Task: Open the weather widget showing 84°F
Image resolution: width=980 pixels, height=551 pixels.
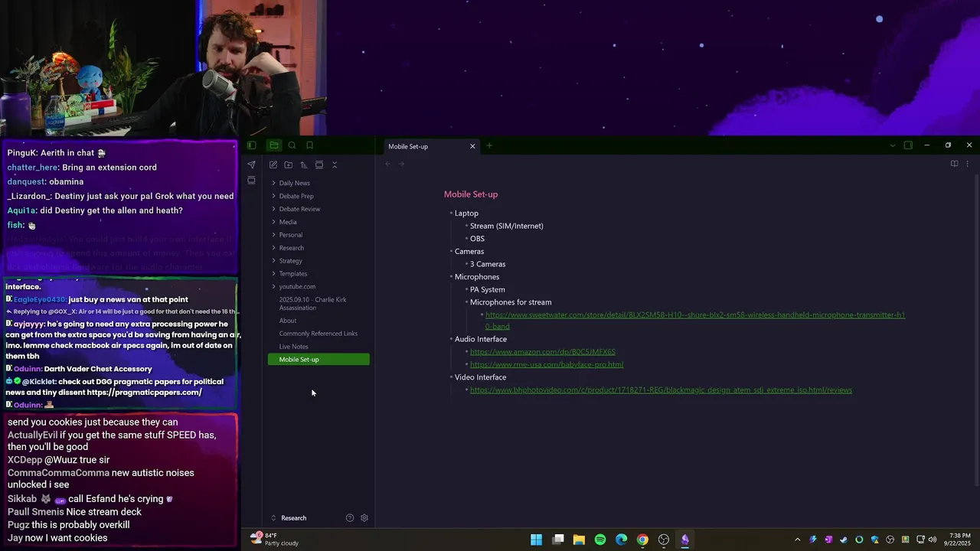Action: point(276,540)
